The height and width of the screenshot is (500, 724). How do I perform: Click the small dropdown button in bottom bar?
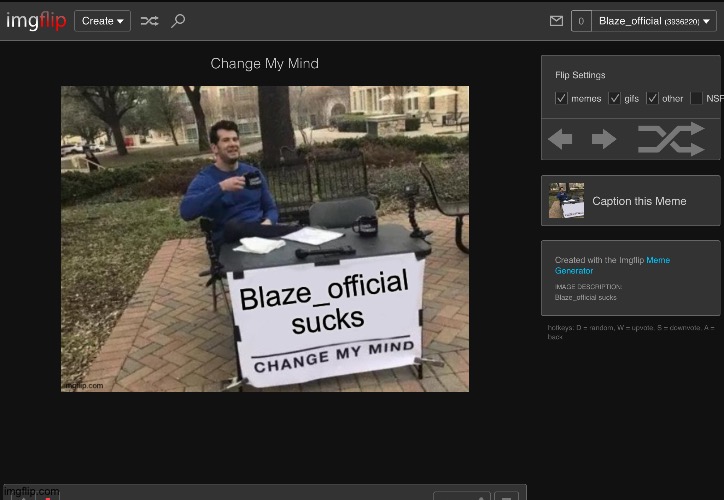tap(508, 496)
